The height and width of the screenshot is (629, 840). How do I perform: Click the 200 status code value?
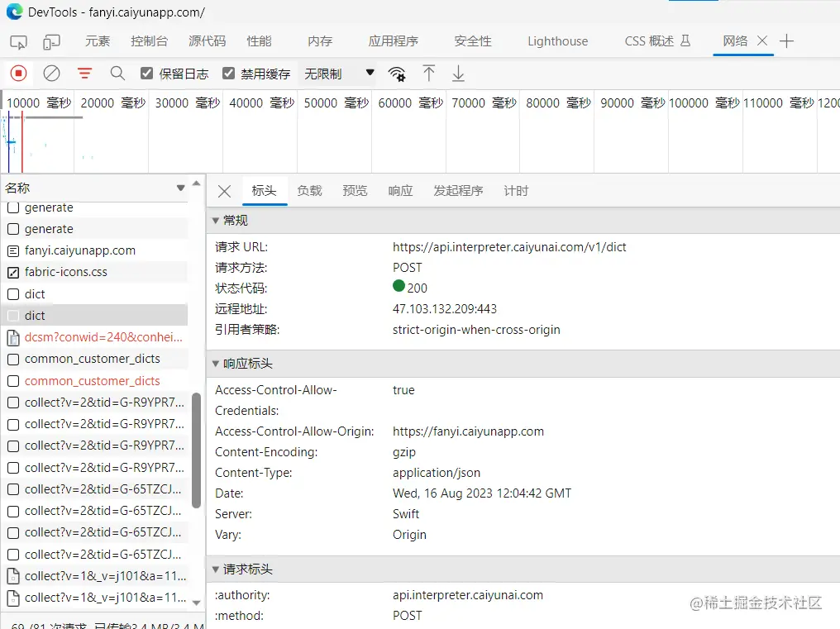417,288
